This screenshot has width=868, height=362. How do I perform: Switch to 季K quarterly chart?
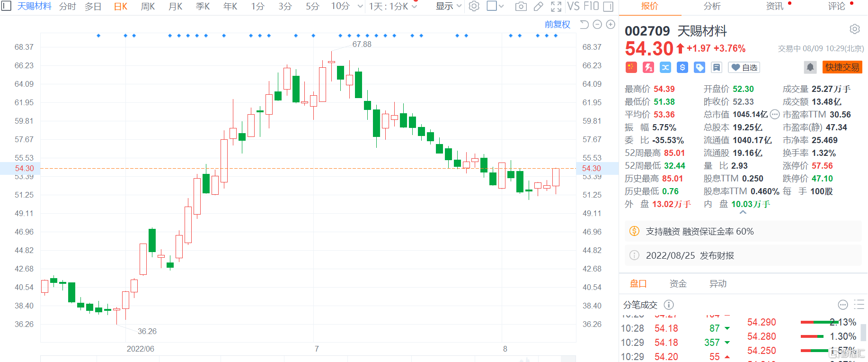[x=203, y=7]
